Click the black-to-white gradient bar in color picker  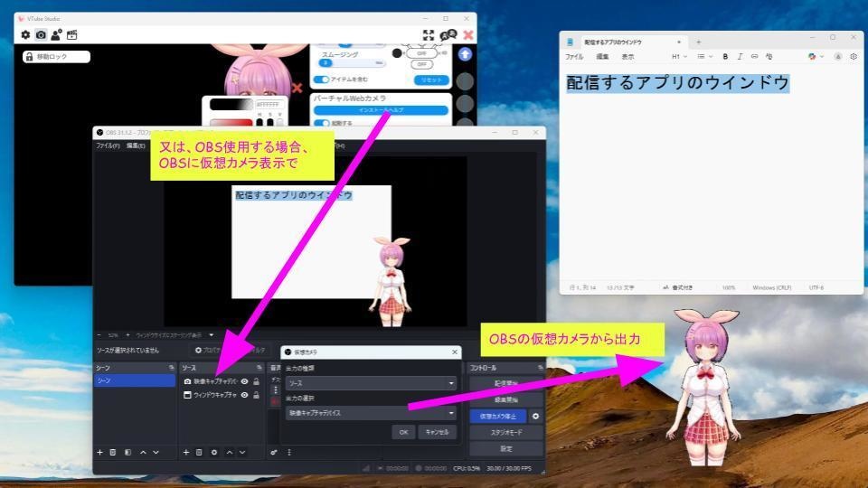click(x=231, y=104)
